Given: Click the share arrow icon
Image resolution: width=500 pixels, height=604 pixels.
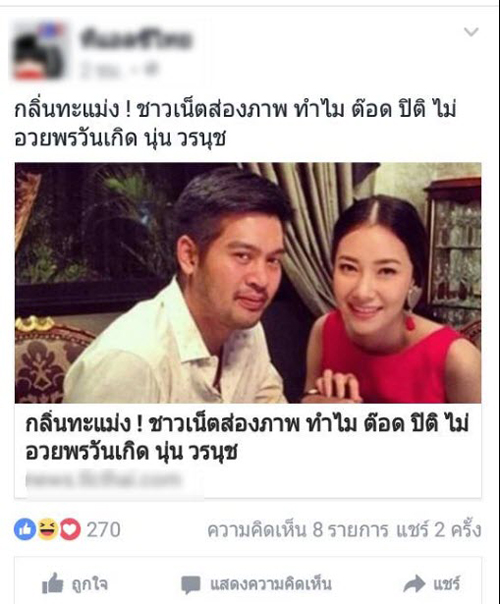Looking at the screenshot, I should coord(414,584).
